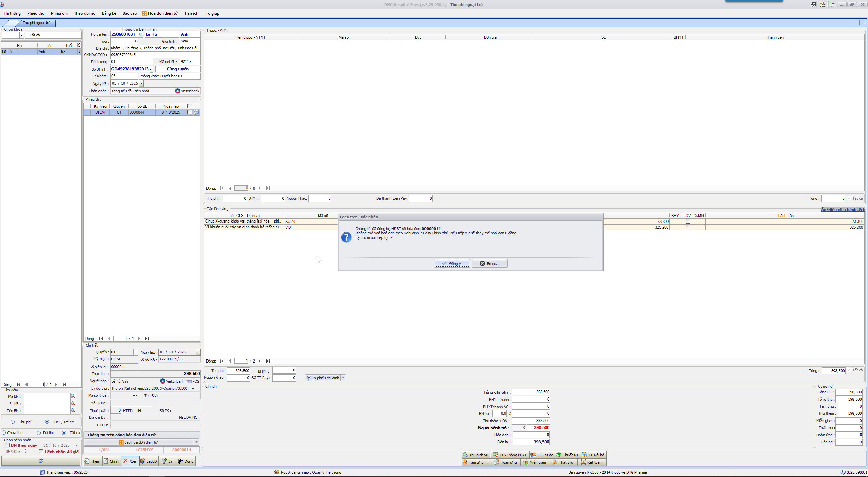The height and width of the screenshot is (477, 868).
Task: Enable the BN theo ngày checkbox
Action: (7, 445)
